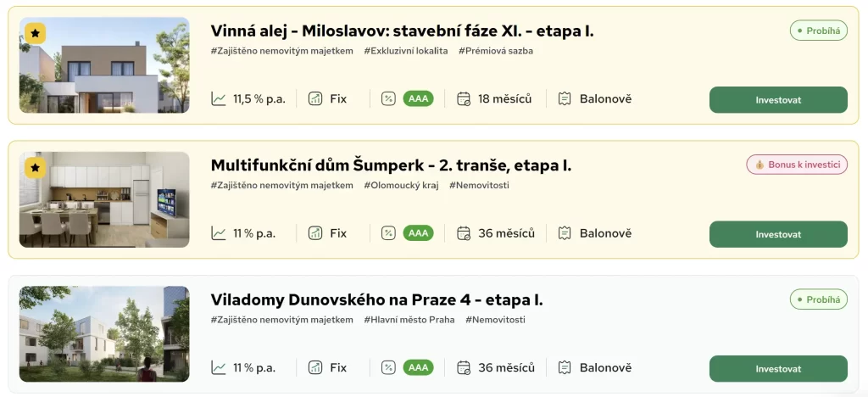This screenshot has width=868, height=397.
Task: Click the calendar icon in the Šumperk 36 měsíců row
Action: coord(464,233)
